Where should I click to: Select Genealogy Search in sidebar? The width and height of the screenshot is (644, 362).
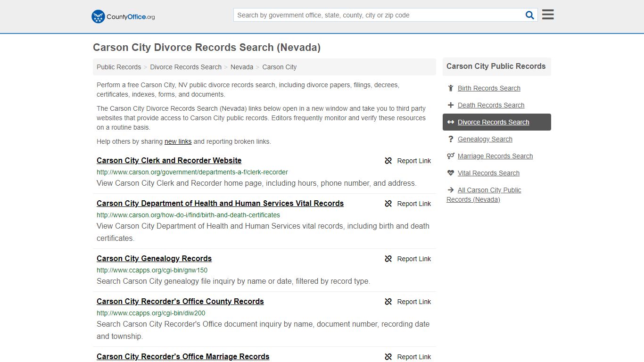485,139
